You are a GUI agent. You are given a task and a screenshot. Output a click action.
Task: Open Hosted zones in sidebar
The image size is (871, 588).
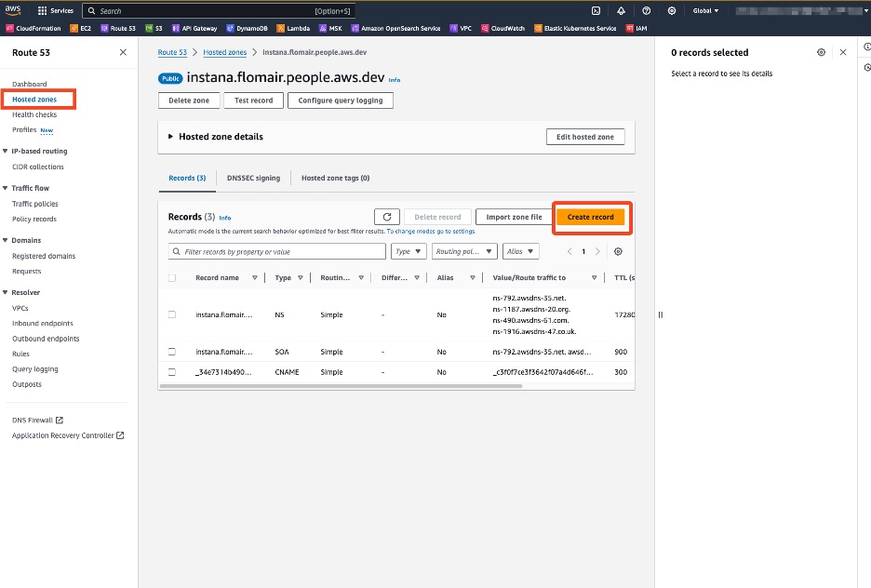34,100
